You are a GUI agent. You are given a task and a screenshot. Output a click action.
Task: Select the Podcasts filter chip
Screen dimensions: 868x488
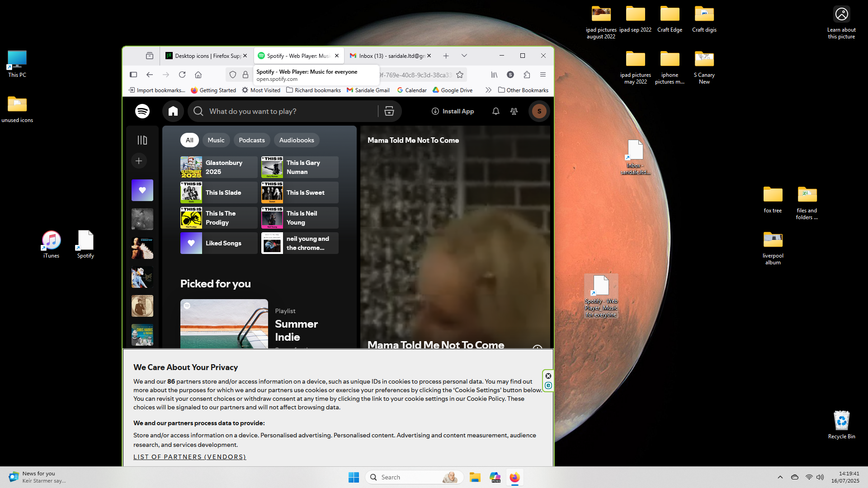tap(252, 140)
